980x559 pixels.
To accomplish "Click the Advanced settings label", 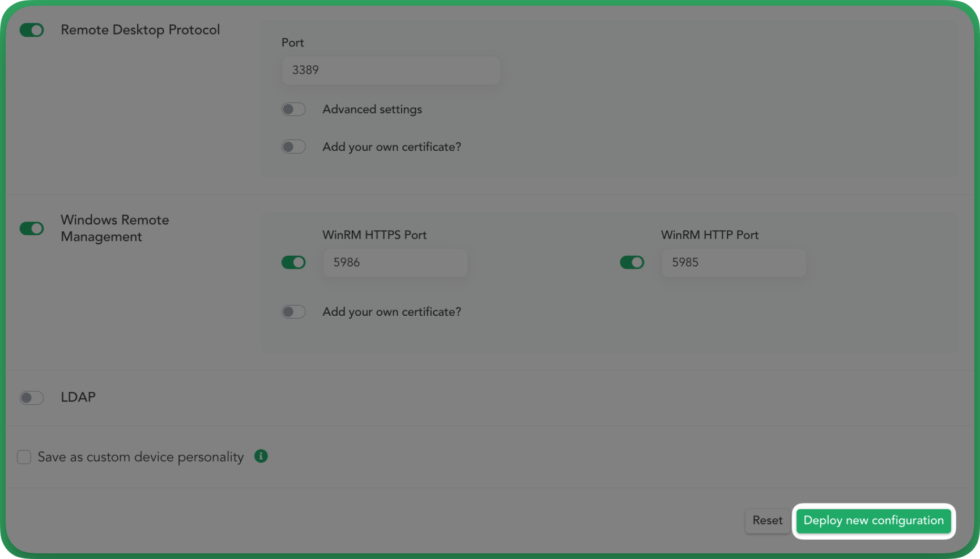I will (x=372, y=109).
